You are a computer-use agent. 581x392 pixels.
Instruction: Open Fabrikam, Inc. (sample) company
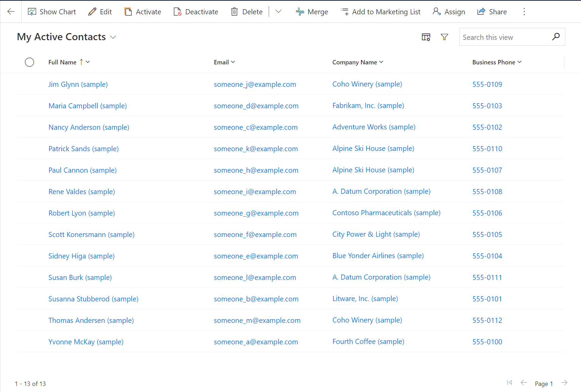[368, 105]
